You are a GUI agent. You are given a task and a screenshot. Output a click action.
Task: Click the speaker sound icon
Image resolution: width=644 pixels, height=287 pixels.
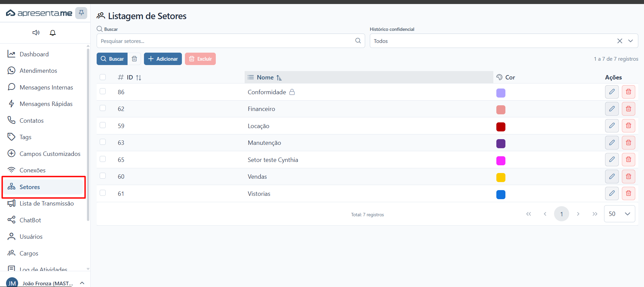(36, 33)
